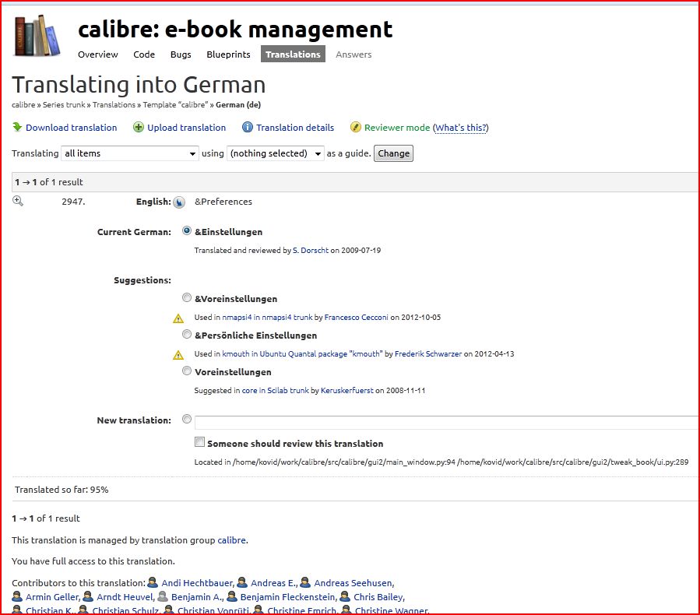Click the Benjamin Fleckenstein contributor link
This screenshot has height=615, width=700.
pyautogui.click(x=287, y=596)
